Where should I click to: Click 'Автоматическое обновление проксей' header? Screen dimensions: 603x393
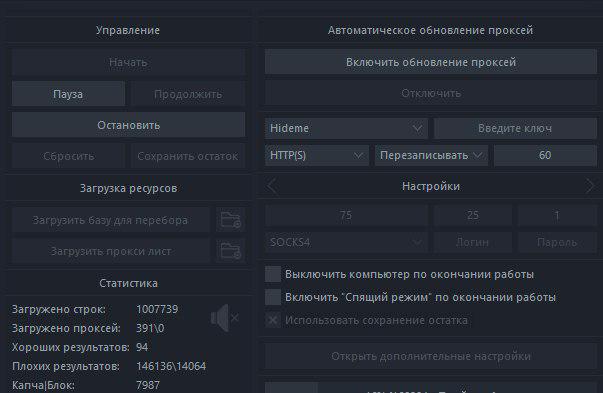coord(430,30)
